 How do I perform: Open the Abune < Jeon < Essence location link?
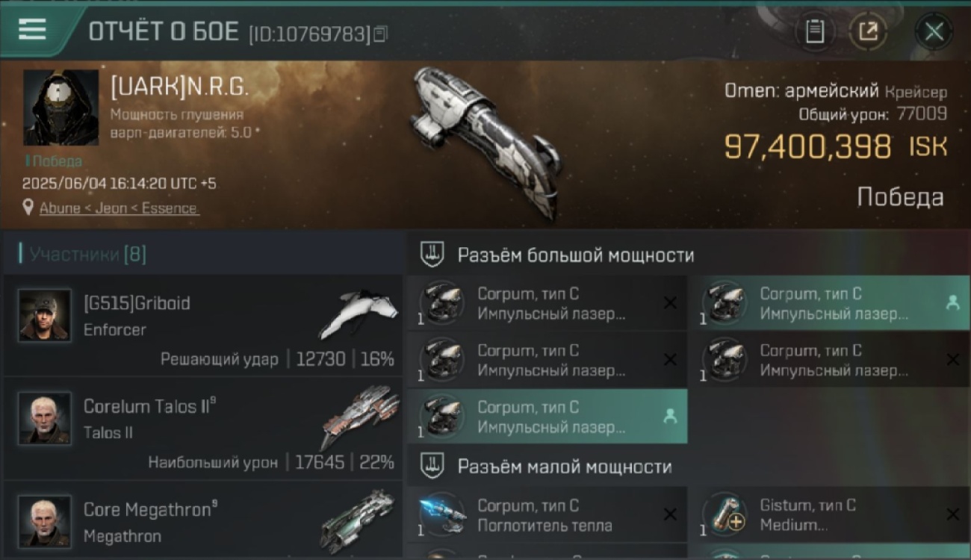(x=120, y=208)
